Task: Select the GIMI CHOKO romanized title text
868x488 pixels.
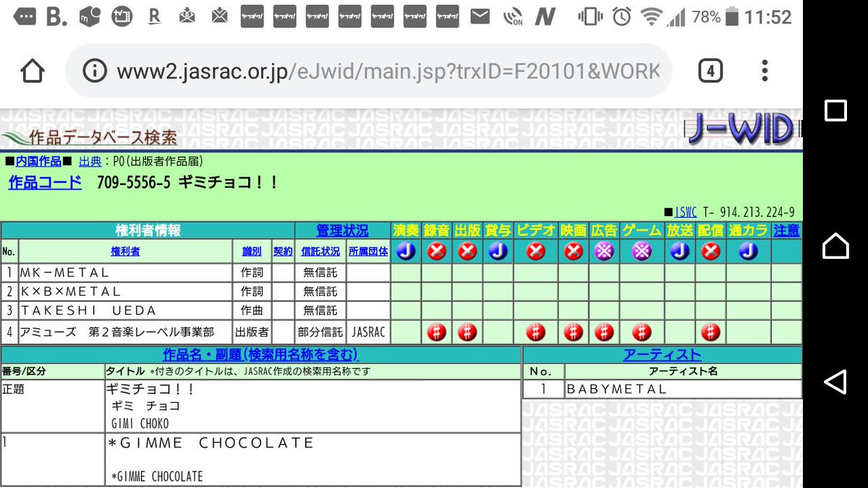Action: (x=140, y=423)
